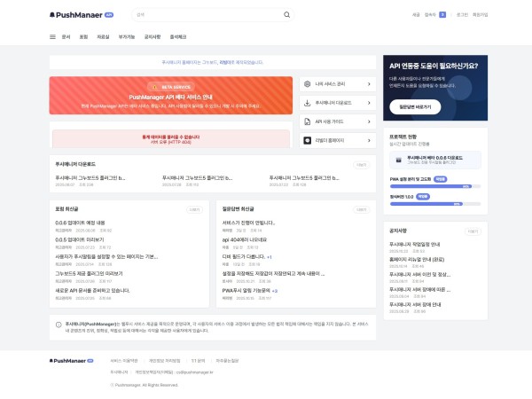Open the 자료실 menu item
The image size is (532, 399).
104,36
